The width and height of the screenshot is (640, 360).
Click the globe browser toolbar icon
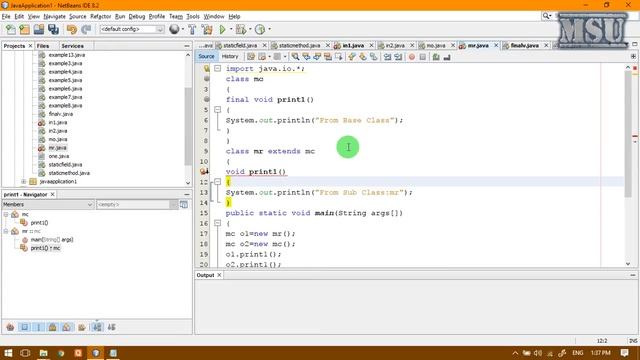tap(174, 29)
